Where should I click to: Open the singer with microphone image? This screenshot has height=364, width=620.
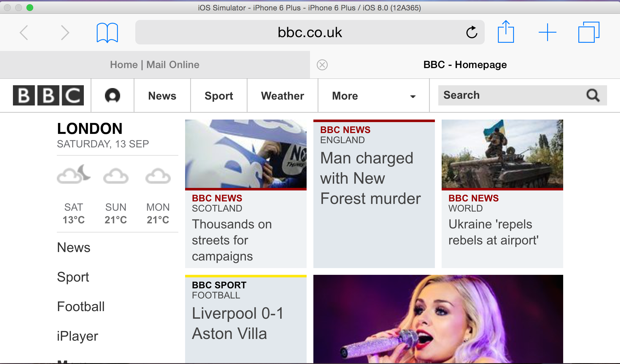pos(438,319)
